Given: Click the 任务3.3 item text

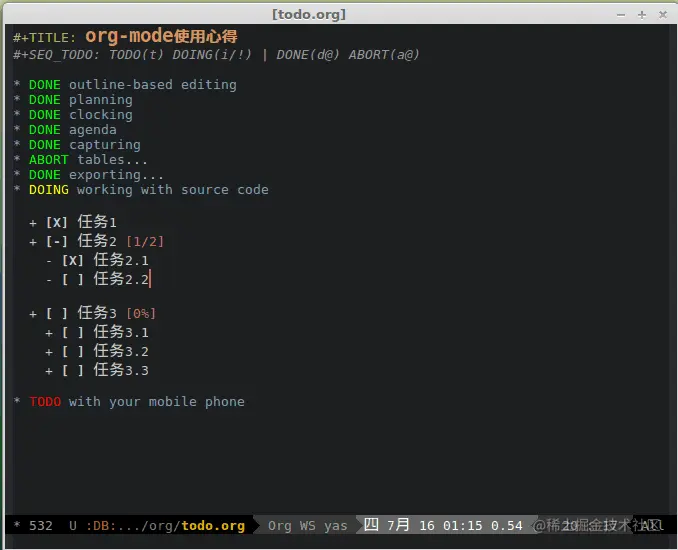Looking at the screenshot, I should click(x=121, y=370).
